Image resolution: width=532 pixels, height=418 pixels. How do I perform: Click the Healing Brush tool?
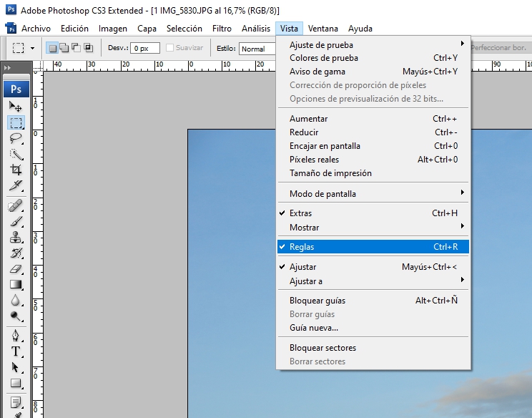pos(16,205)
